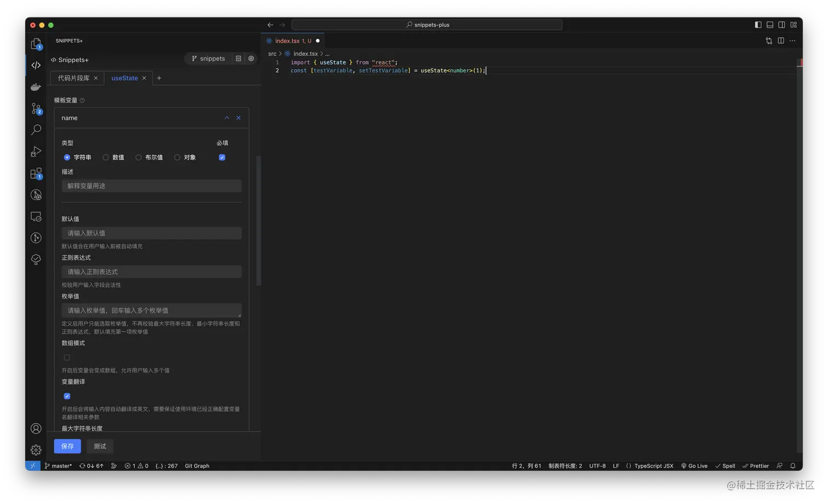Open the Accounts icon in activity bar
This screenshot has width=828, height=504.
(x=36, y=428)
